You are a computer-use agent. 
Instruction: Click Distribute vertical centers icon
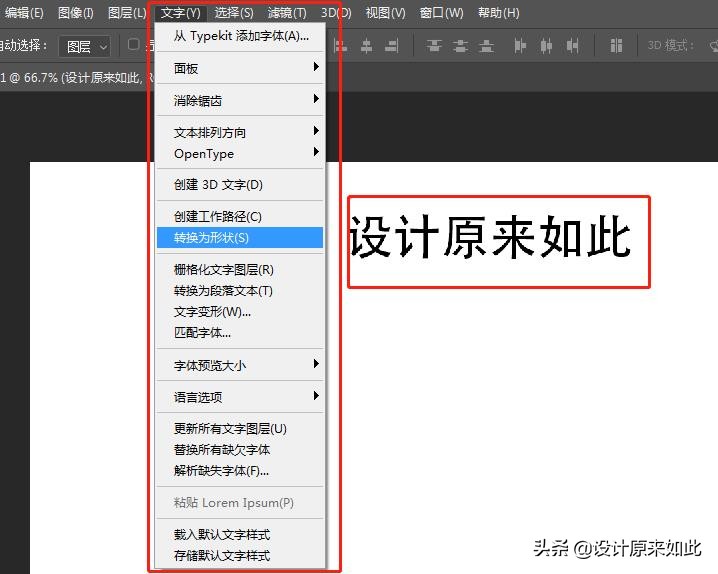(460, 46)
